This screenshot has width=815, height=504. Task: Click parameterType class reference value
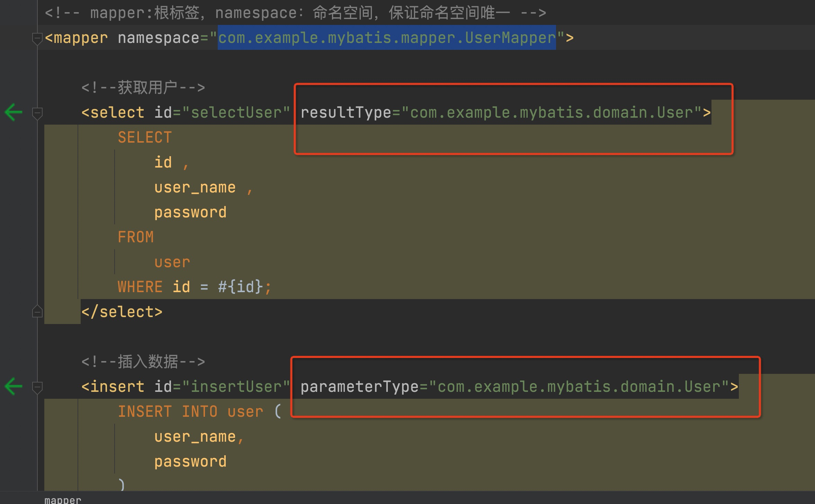[x=579, y=387]
